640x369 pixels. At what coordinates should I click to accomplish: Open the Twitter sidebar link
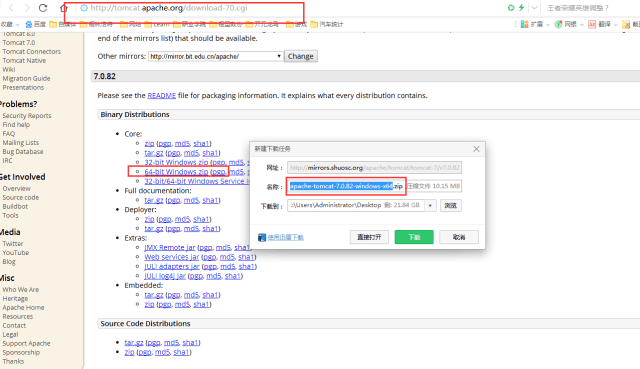pyautogui.click(x=13, y=244)
